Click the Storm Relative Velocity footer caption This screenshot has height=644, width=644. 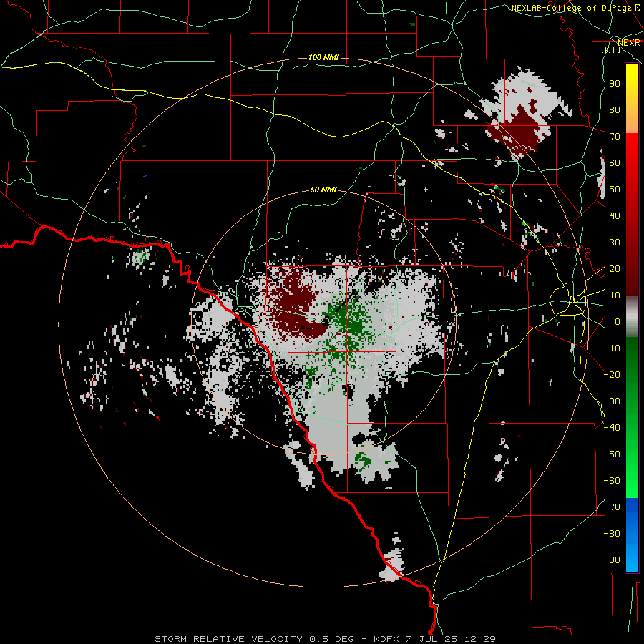click(x=326, y=639)
